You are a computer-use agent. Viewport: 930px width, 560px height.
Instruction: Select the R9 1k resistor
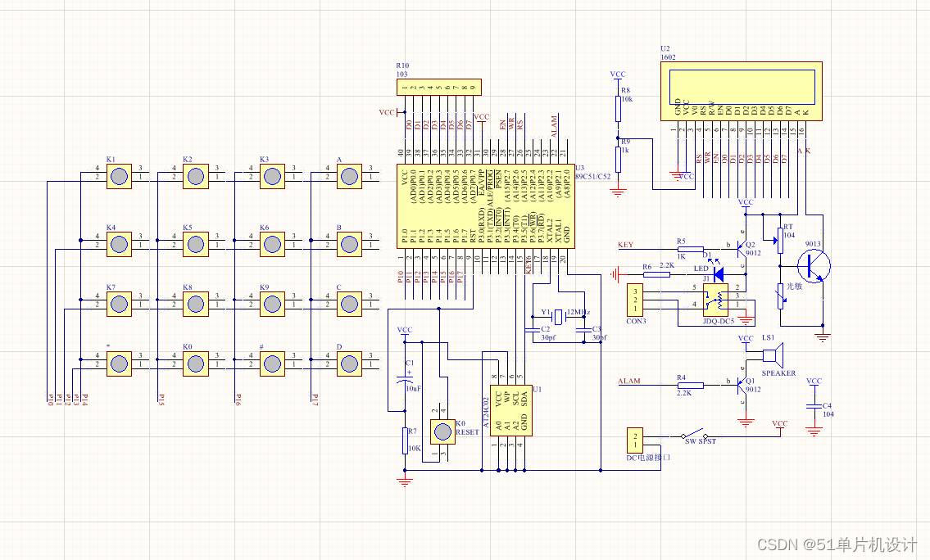pos(618,160)
